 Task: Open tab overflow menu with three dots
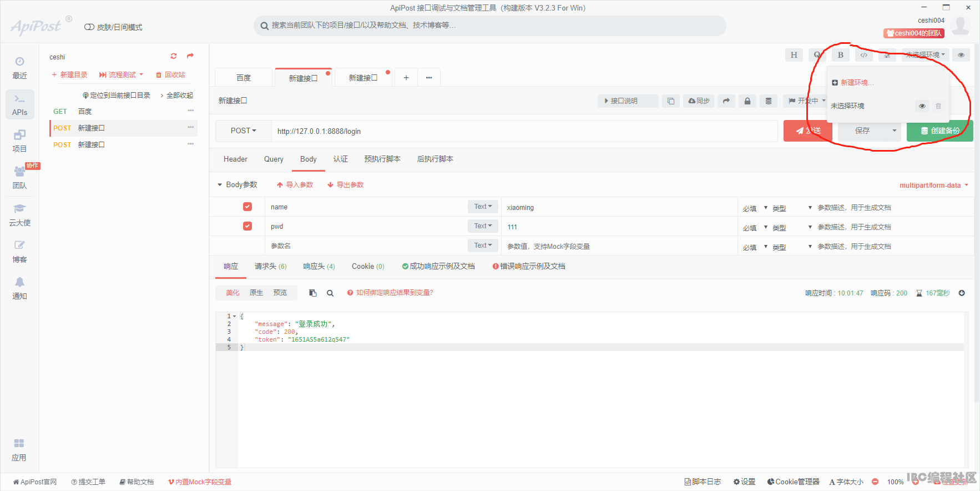coord(429,78)
